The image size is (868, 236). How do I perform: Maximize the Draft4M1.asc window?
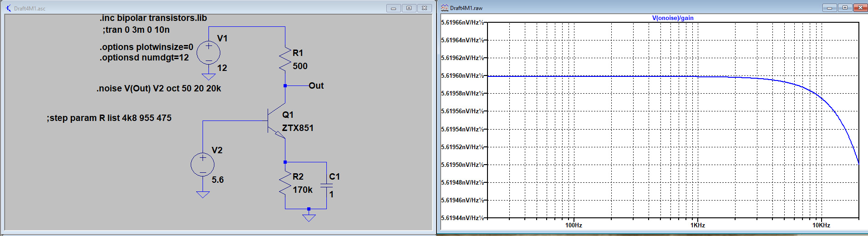pos(409,8)
